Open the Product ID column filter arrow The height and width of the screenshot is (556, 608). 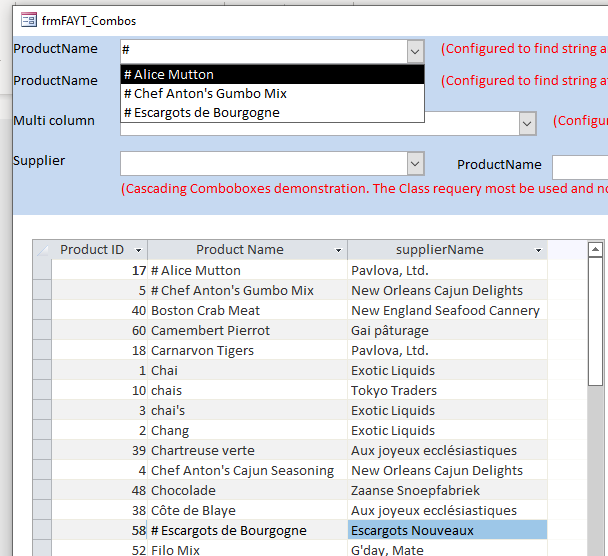point(138,250)
